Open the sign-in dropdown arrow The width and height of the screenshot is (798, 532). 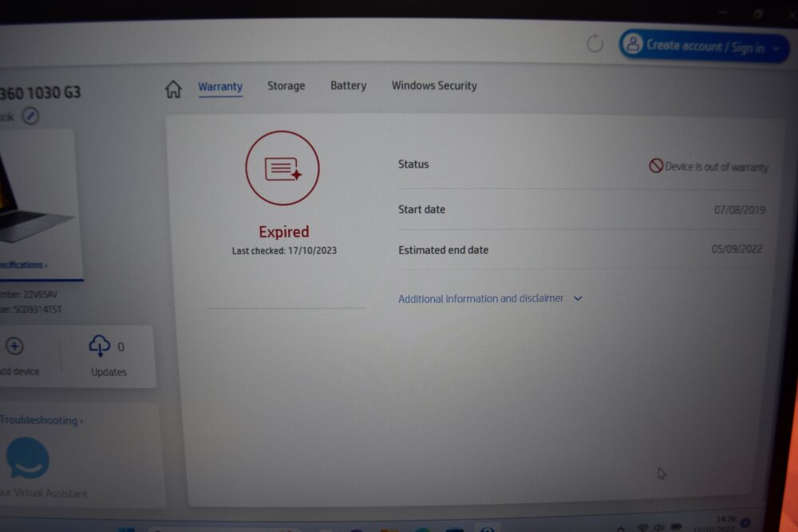click(776, 49)
